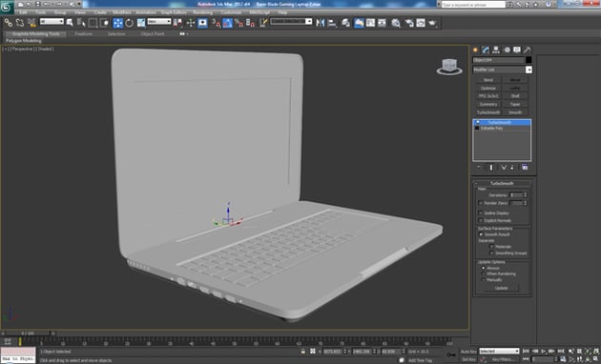Choose Rectangular Selection Region tool
Screen dimensions: 601x364
pyautogui.click(x=93, y=23)
